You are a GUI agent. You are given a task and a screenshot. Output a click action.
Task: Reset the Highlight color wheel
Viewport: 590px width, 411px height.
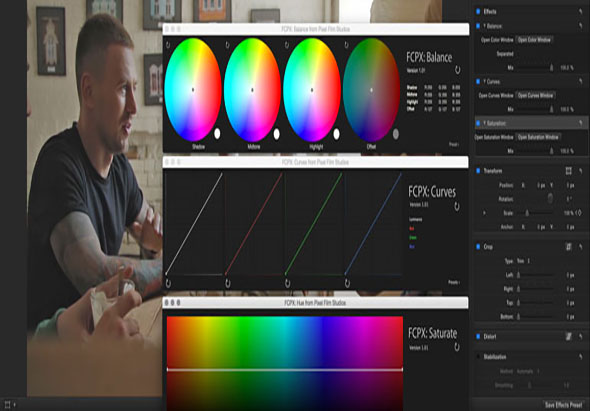[287, 45]
